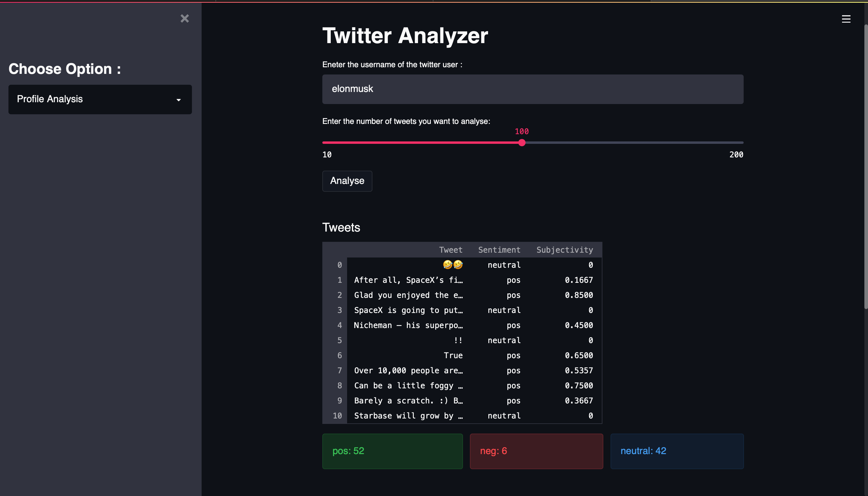
Task: Click the pos: 52 summary box
Action: click(x=392, y=451)
